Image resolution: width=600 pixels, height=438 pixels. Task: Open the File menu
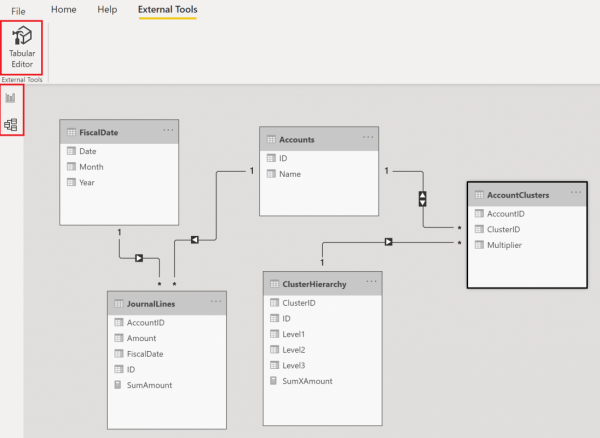[18, 11]
